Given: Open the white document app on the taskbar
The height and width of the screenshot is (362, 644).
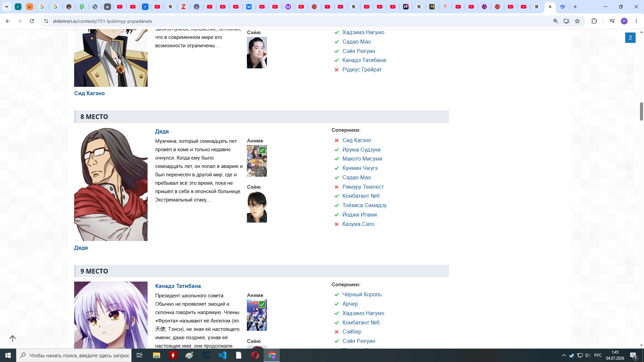Looking at the screenshot, I should [x=239, y=355].
